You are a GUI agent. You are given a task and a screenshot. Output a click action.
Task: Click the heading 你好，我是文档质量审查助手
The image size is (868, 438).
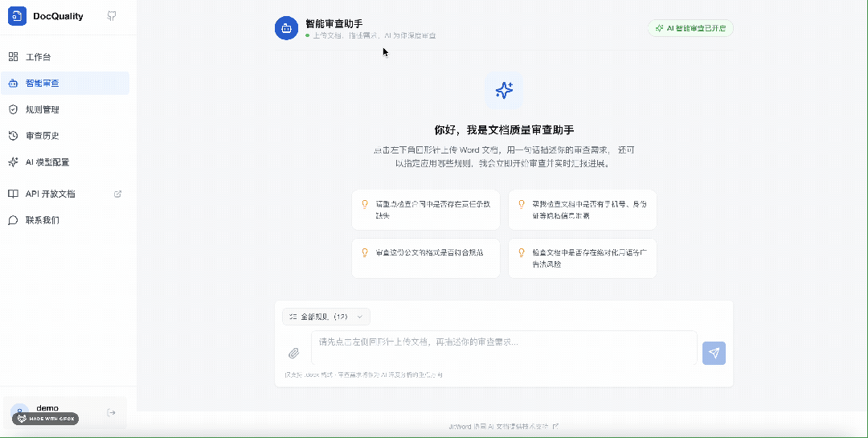click(x=504, y=130)
